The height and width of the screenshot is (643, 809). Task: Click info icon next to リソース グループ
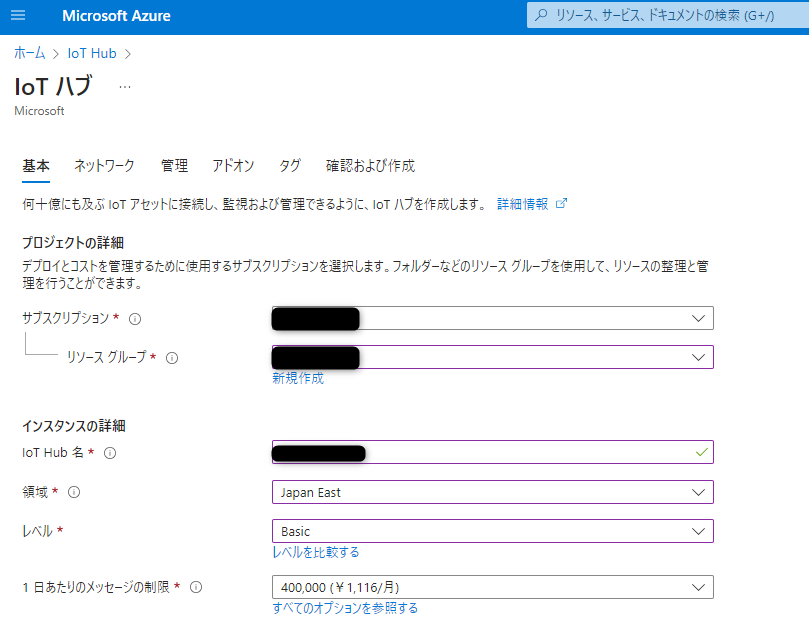click(x=172, y=358)
